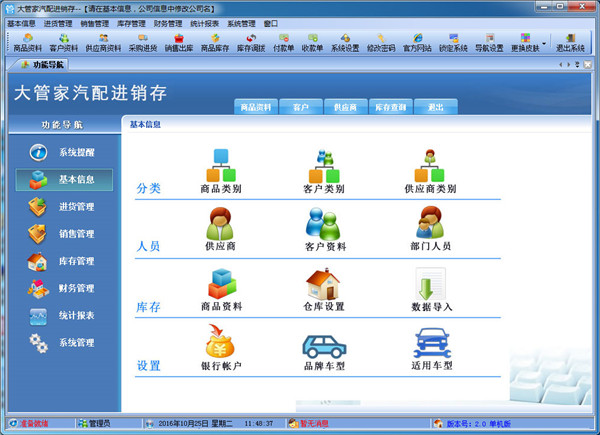
Task: Click 退出系统 toolbar icon
Action: 570,42
